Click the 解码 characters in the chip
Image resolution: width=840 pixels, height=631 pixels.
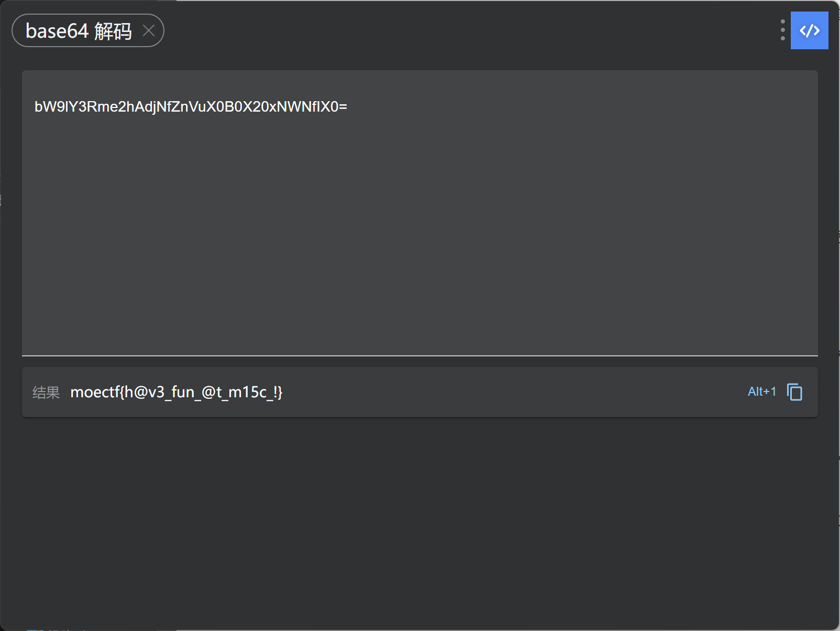(113, 31)
